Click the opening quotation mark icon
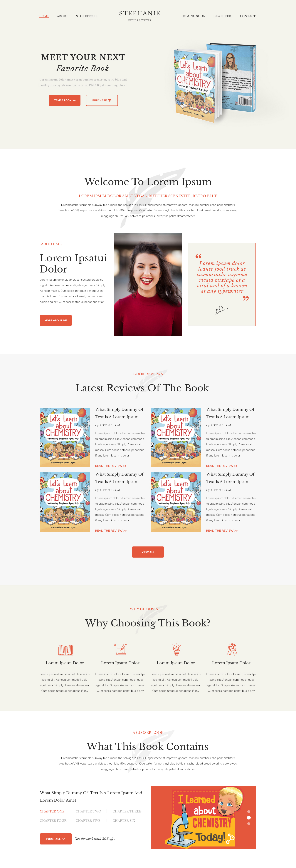This screenshot has width=296, height=868. tap(198, 256)
